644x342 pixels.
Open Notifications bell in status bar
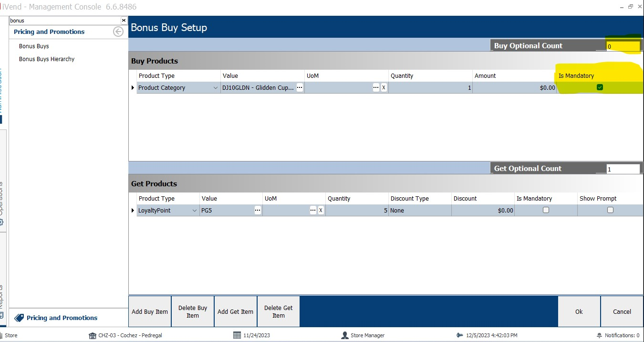[600, 336]
